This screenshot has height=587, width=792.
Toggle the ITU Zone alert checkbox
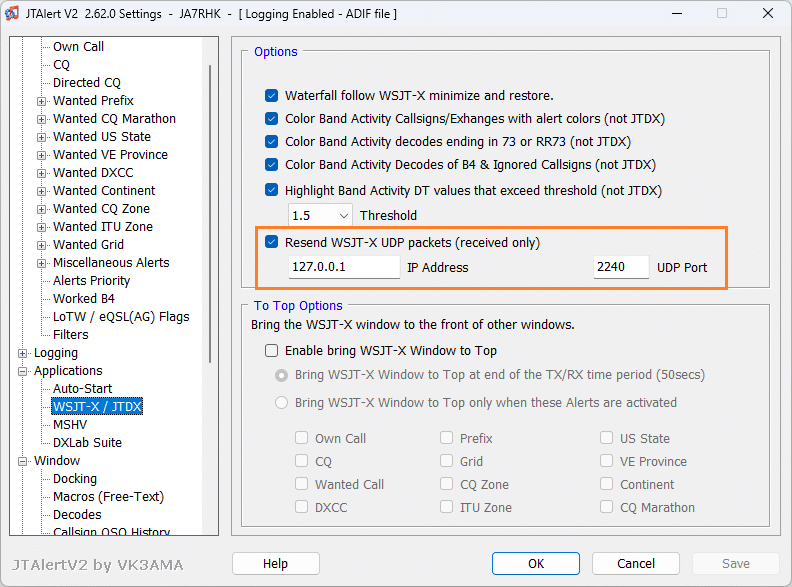pyautogui.click(x=447, y=507)
